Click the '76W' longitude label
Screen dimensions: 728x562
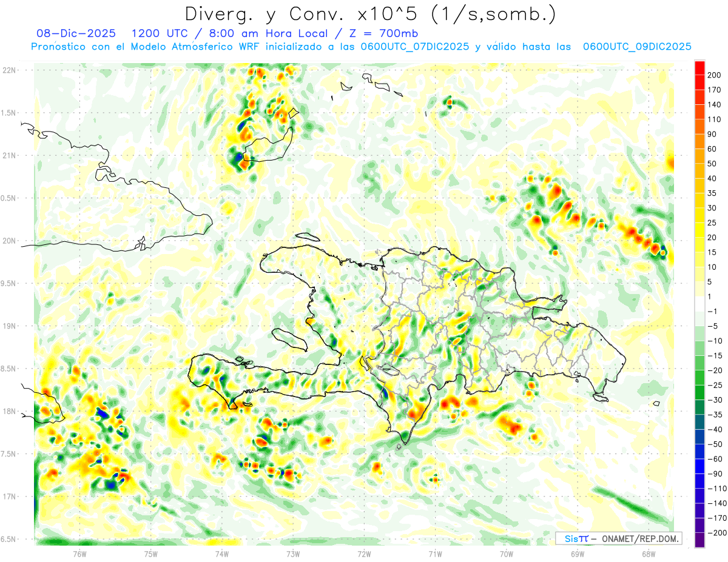click(79, 554)
